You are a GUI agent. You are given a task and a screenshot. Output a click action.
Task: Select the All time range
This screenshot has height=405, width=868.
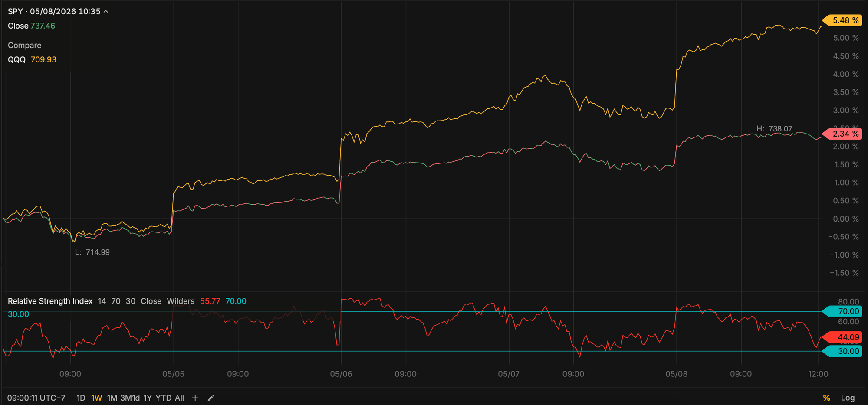coord(179,398)
